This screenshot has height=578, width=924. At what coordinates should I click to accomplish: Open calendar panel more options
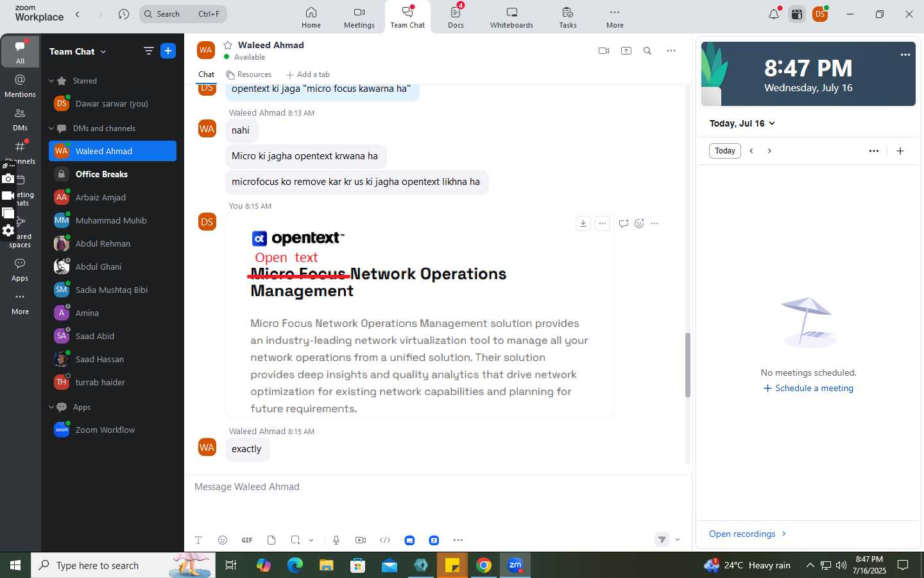(874, 151)
